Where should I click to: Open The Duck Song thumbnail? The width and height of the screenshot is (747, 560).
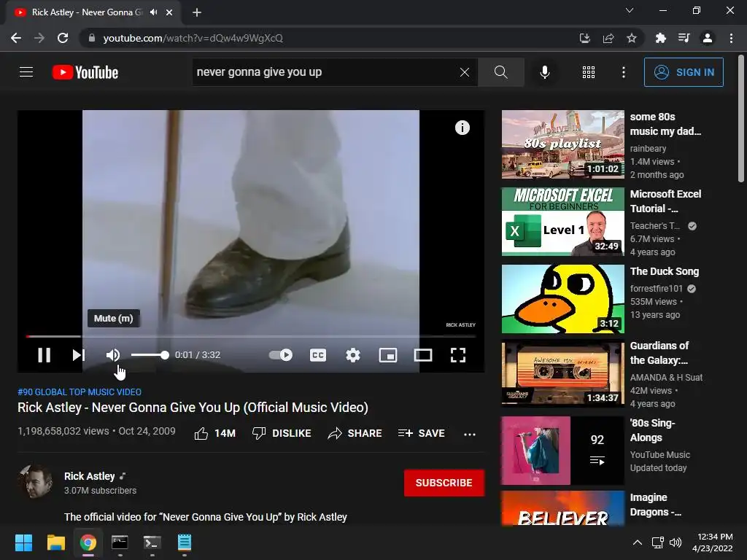point(562,299)
